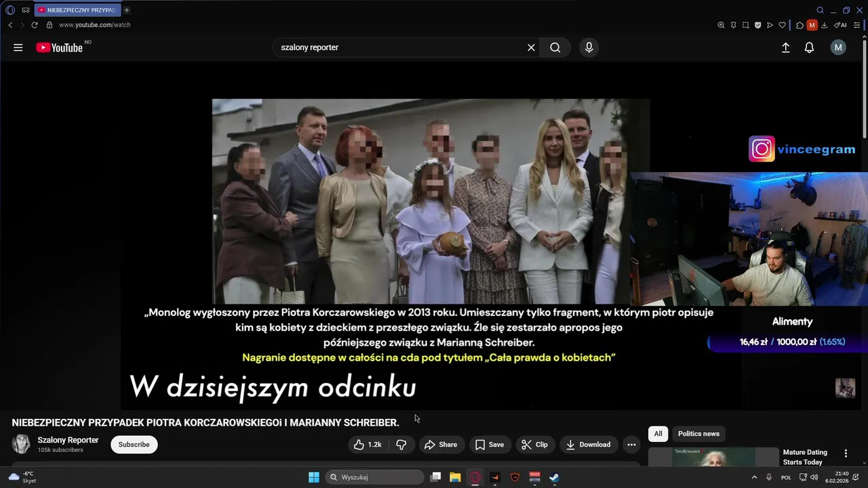This screenshot has width=868, height=488.
Task: Subscribe to Szalony Reporter
Action: click(134, 445)
